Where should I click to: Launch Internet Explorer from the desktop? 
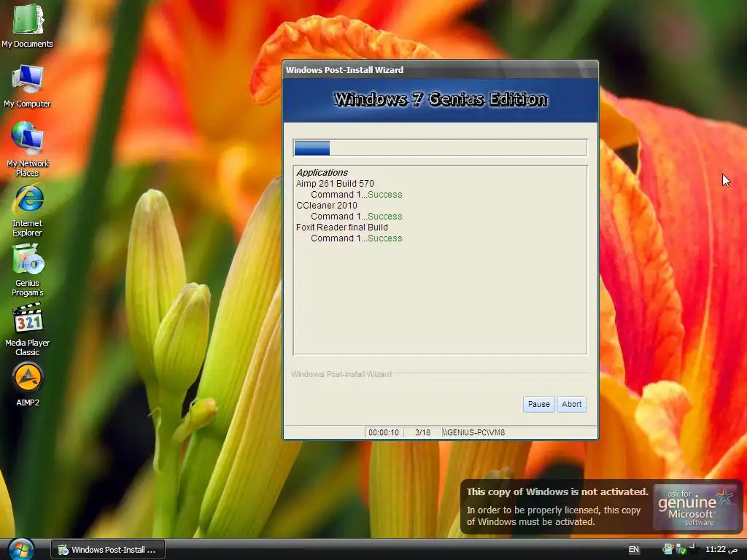[27, 209]
